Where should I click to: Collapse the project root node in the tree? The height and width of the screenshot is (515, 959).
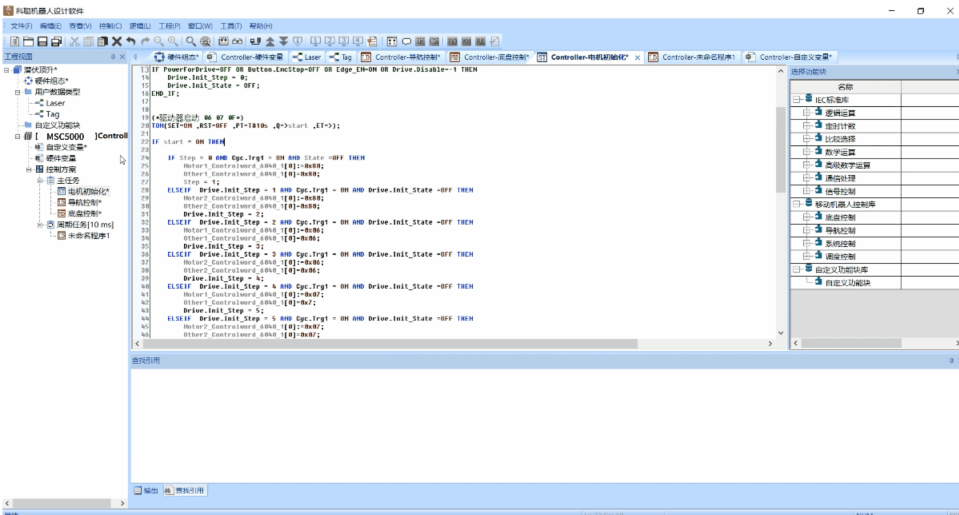coord(7,70)
